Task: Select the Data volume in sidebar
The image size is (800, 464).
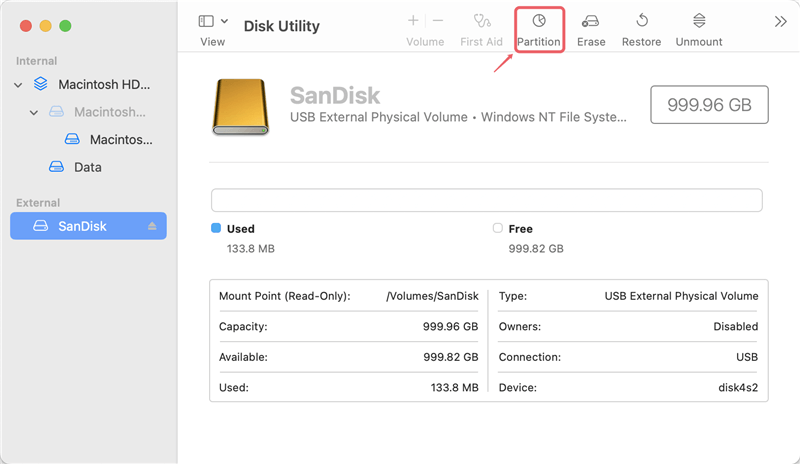Action: coord(88,167)
